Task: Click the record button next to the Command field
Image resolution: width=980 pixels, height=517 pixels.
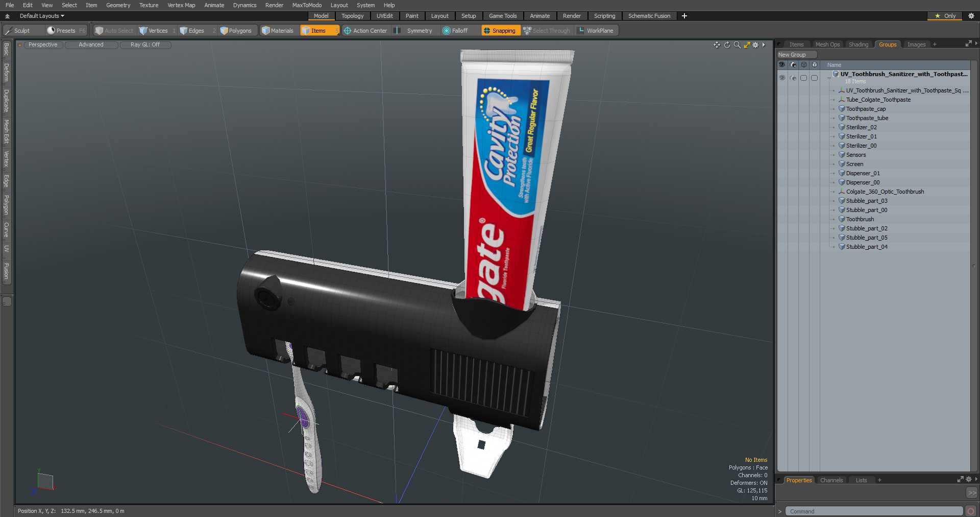Action: (971, 511)
